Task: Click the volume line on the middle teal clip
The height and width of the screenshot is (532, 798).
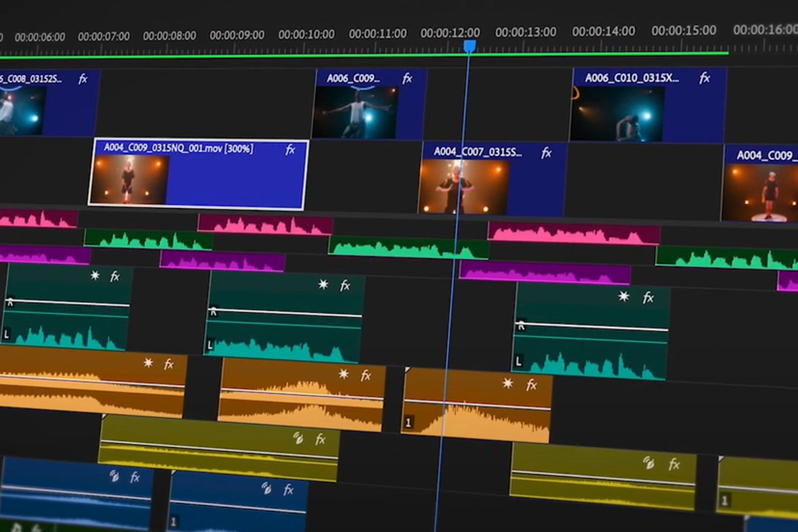Action: [287, 313]
